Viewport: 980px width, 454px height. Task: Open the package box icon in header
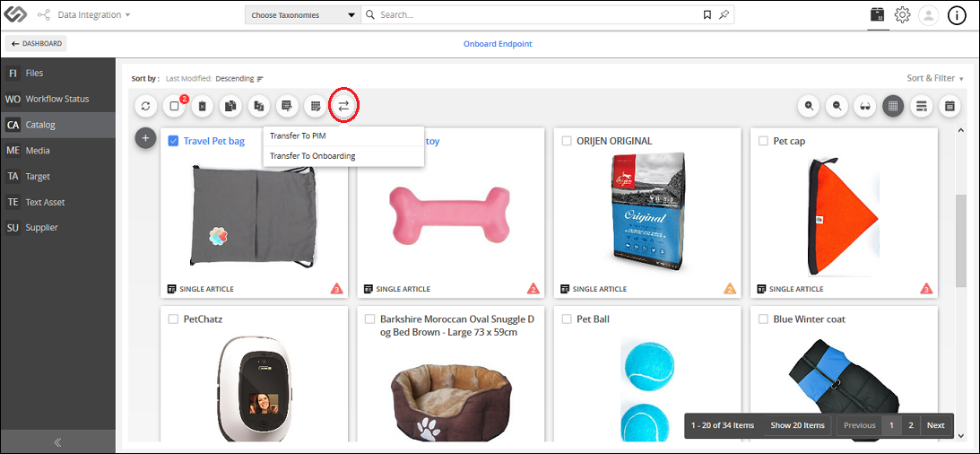(x=877, y=15)
